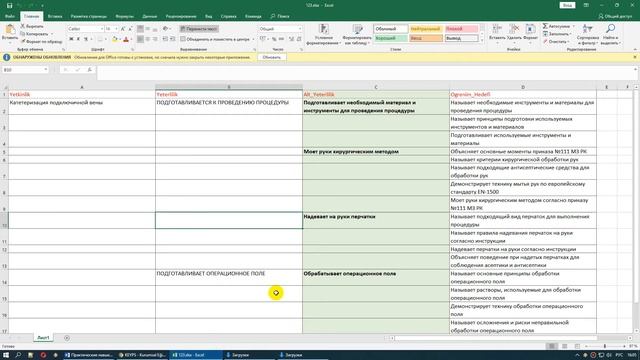Open the Calibri font name dropdown
Screen dimensions: 640x360
pyautogui.click(x=102, y=29)
